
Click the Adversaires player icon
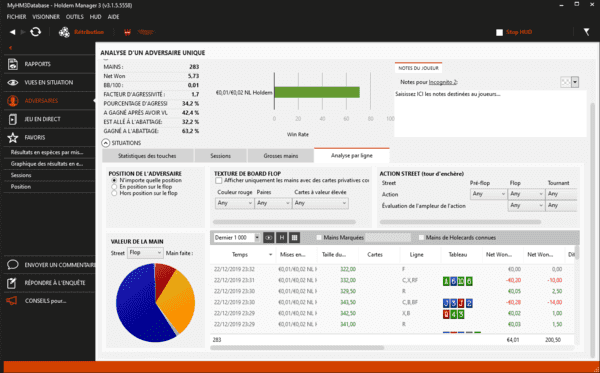13,101
